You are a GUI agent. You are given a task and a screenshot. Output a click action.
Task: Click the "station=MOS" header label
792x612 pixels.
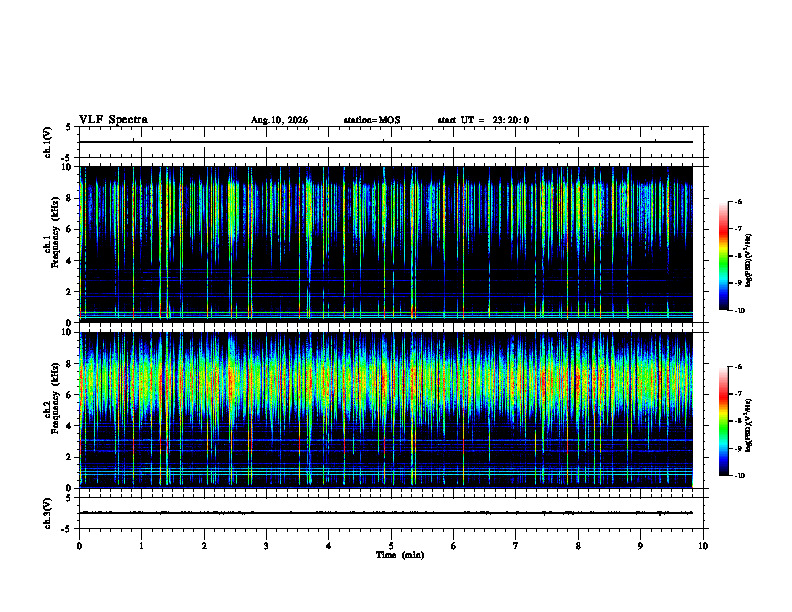tap(372, 120)
